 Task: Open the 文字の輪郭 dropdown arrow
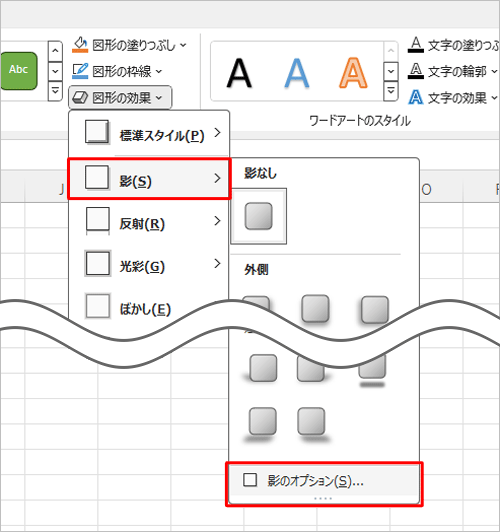click(x=494, y=71)
